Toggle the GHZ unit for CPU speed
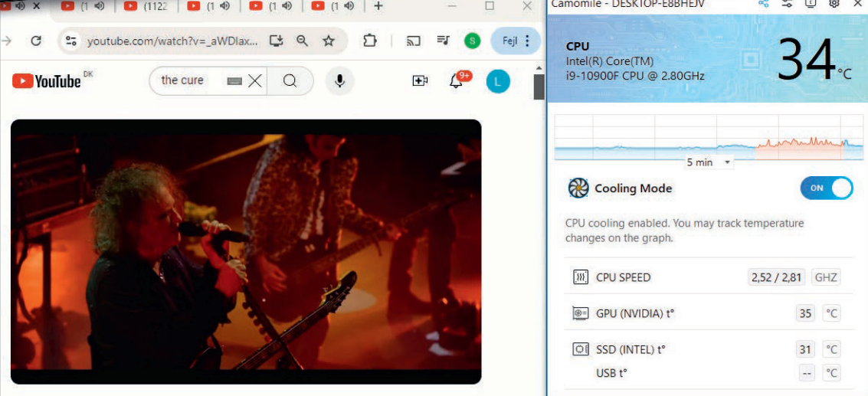This screenshot has height=396, width=868. 826,277
